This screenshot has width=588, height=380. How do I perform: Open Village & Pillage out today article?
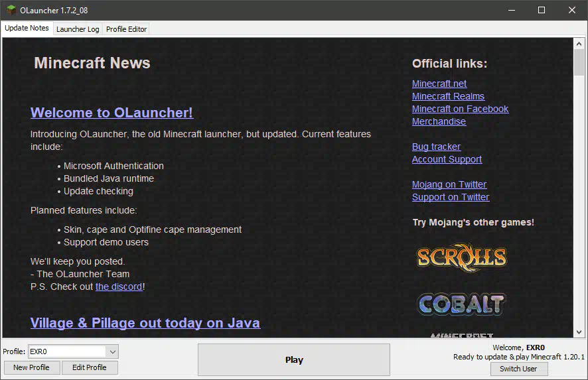(145, 323)
